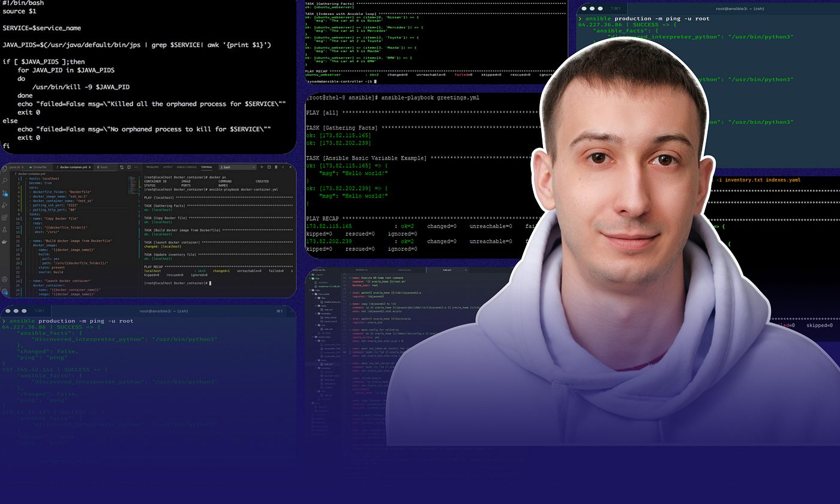Click 'TASK [Indexes with Ansible loop]' in top terminal

click(x=341, y=13)
